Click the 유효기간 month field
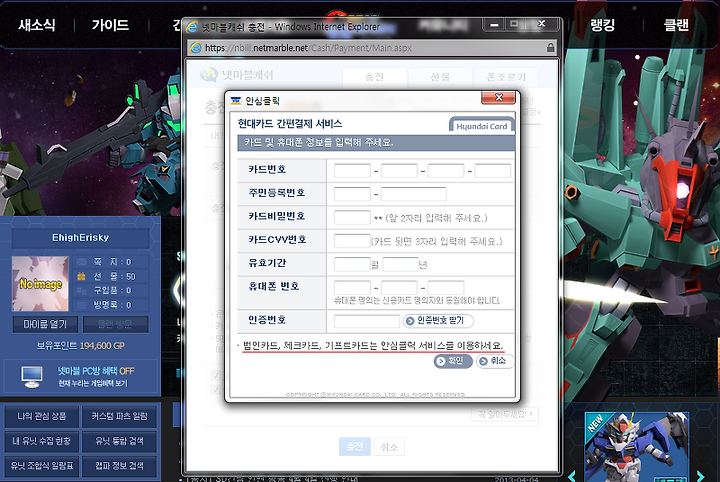Image resolution: width=720 pixels, height=482 pixels. (x=352, y=264)
